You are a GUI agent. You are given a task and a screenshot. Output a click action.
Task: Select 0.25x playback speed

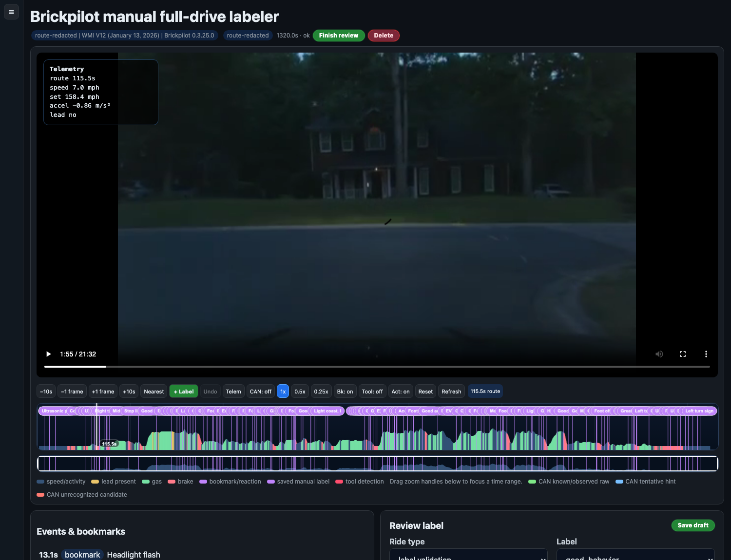tap(321, 392)
